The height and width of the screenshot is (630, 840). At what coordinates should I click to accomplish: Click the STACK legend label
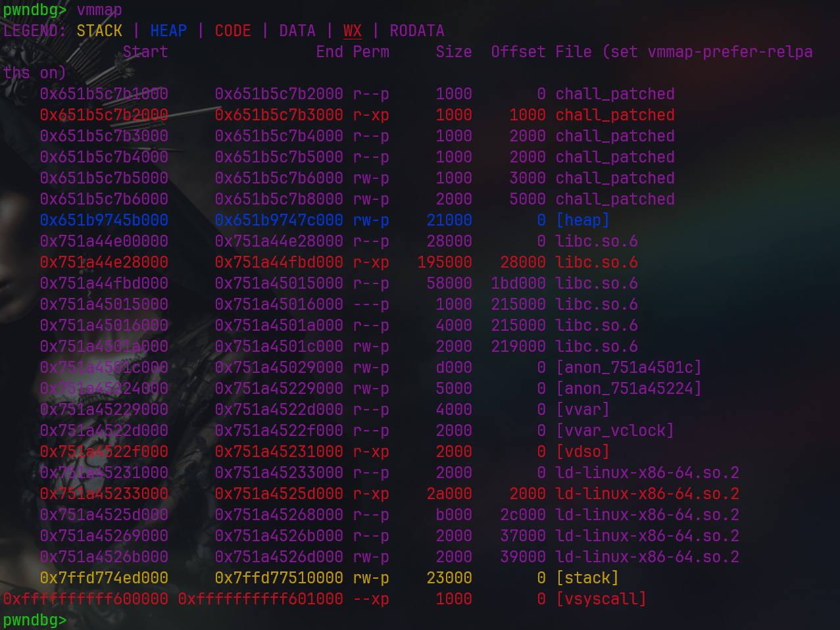point(99,31)
